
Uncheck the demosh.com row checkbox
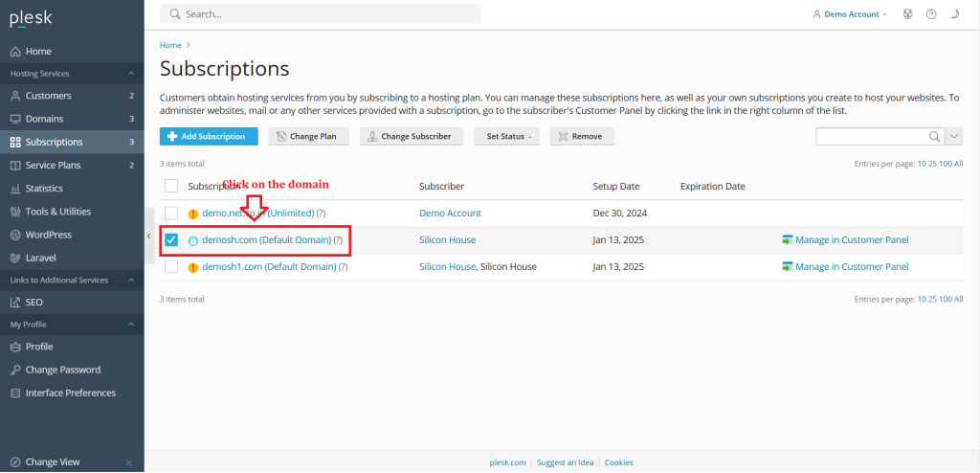coord(171,239)
